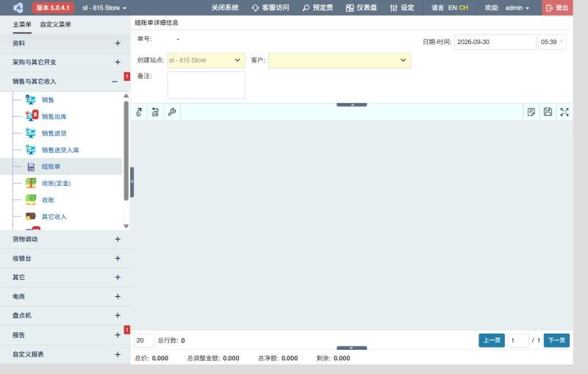Viewport: 588px width, 374px height.
Task: Click the 客服访问 headset item
Action: coord(270,7)
